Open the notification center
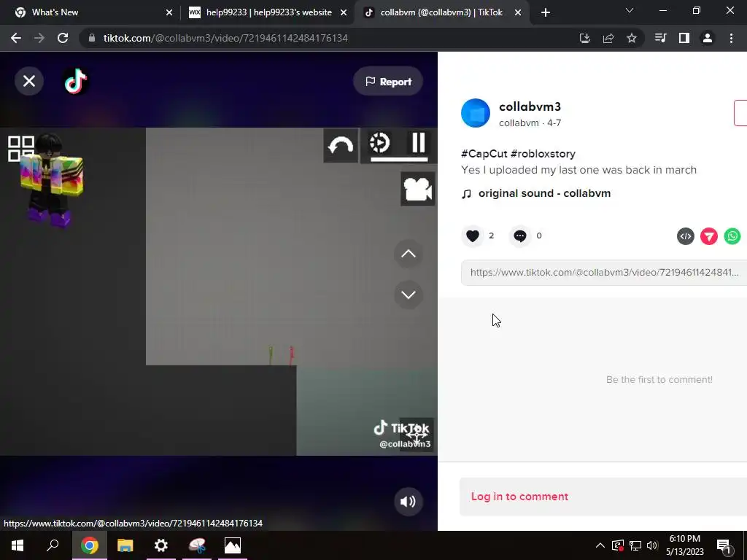Image resolution: width=747 pixels, height=560 pixels. [x=724, y=545]
